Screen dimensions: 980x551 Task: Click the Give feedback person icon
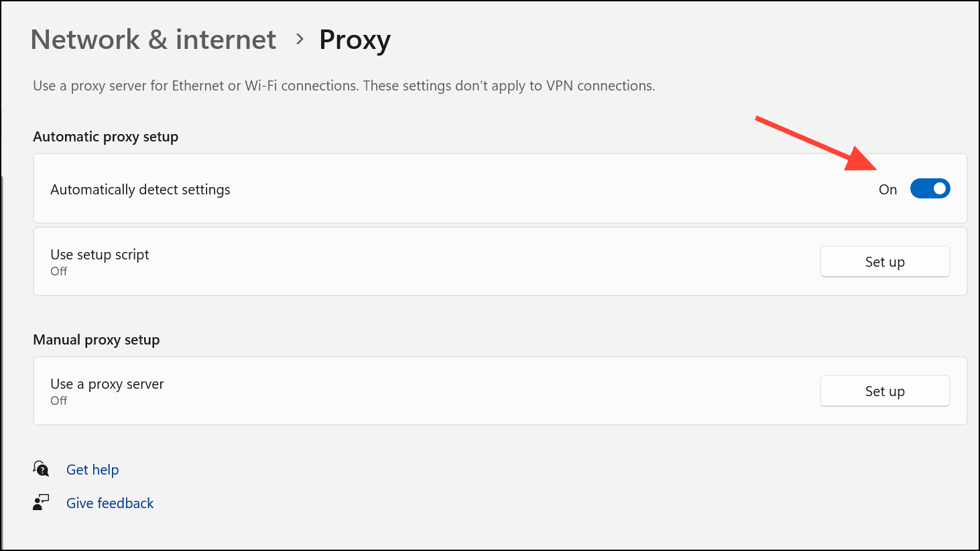tap(41, 502)
